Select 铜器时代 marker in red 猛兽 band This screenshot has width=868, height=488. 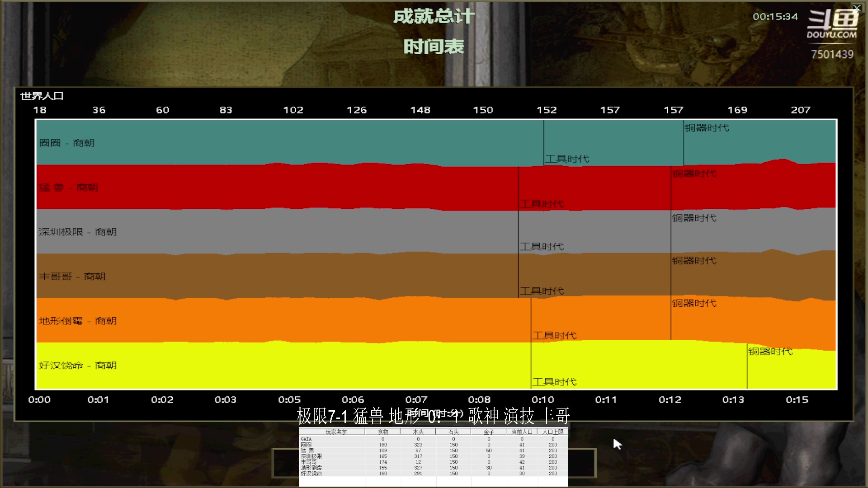[x=694, y=174]
